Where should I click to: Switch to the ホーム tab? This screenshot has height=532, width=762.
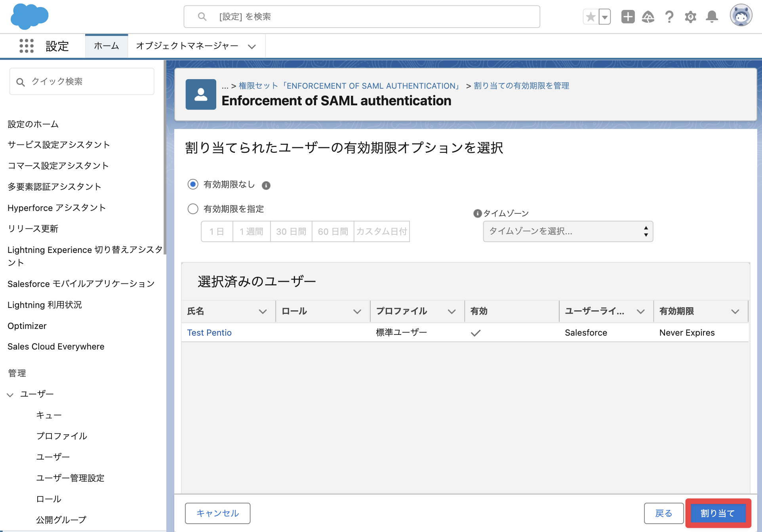tap(107, 46)
